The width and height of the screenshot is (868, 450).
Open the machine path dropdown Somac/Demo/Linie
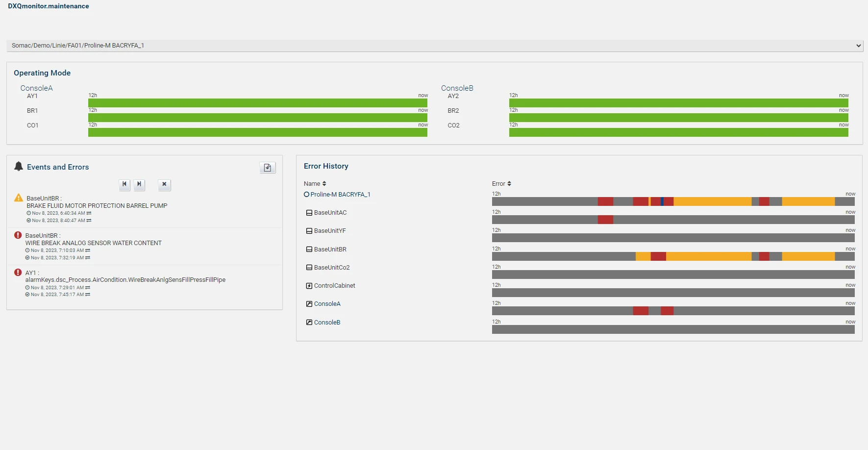click(435, 46)
